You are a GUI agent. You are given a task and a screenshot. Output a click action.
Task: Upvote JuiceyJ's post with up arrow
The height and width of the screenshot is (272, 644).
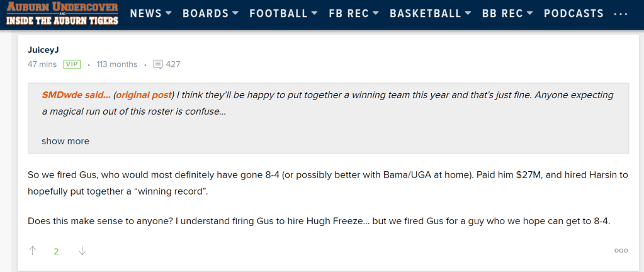(x=33, y=251)
